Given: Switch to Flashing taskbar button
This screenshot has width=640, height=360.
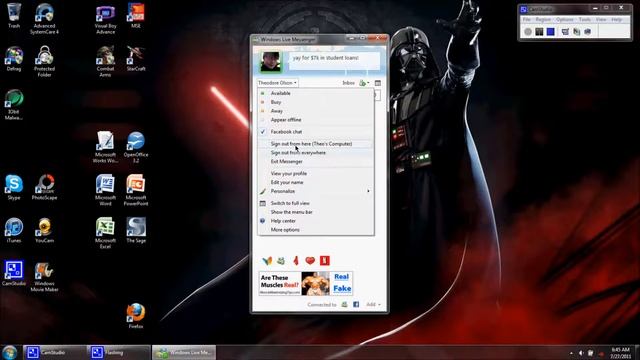Looking at the screenshot, I should [x=118, y=352].
